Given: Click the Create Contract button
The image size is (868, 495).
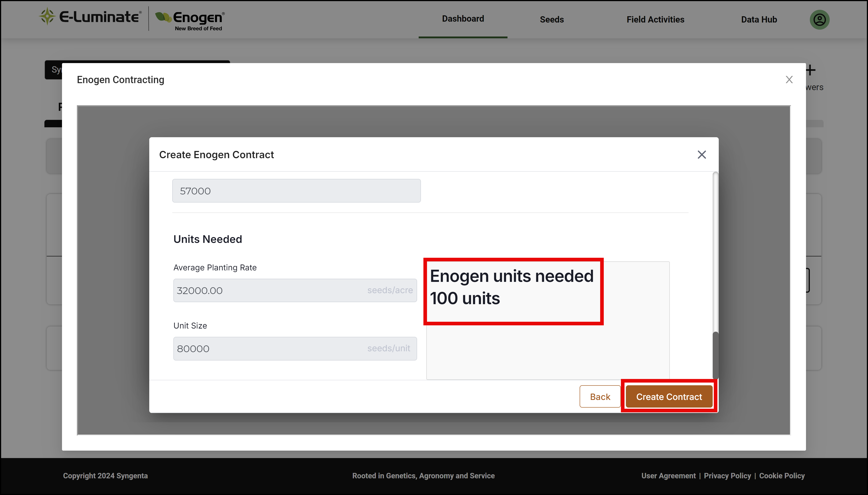Looking at the screenshot, I should [669, 396].
